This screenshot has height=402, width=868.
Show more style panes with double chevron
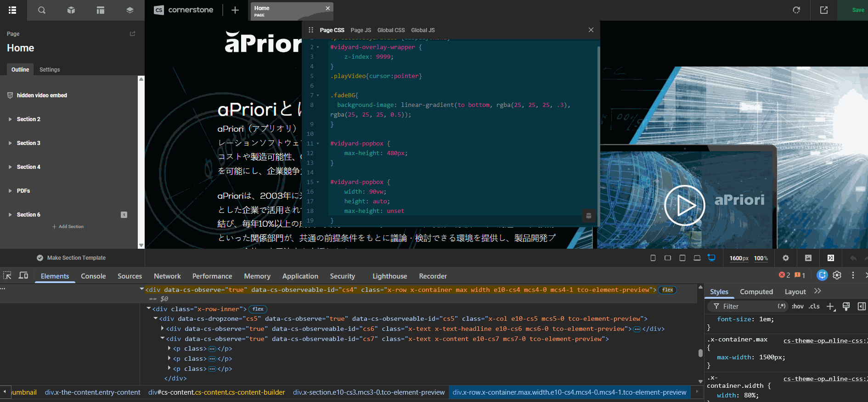coord(817,291)
